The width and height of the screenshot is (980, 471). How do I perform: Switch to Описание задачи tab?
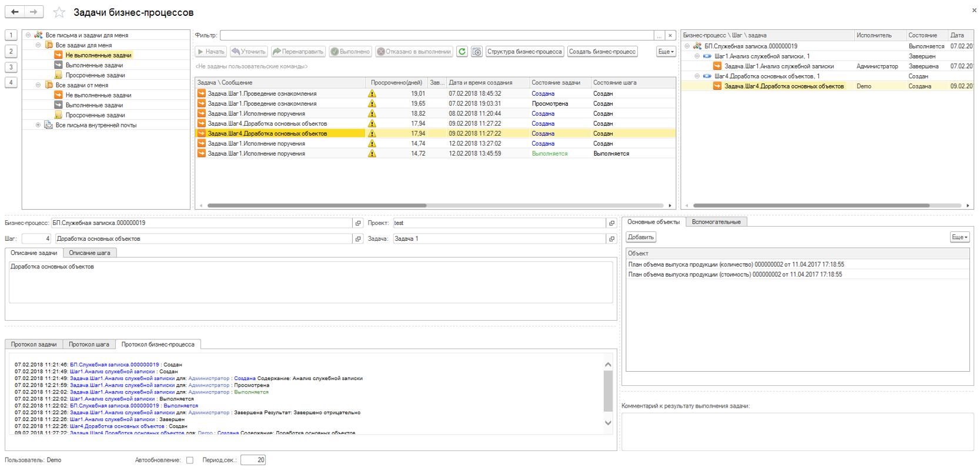pos(34,253)
